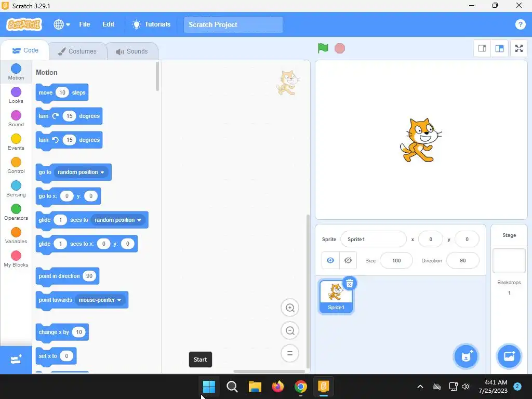
Task: Switch to the Costumes tab
Action: pyautogui.click(x=78, y=51)
